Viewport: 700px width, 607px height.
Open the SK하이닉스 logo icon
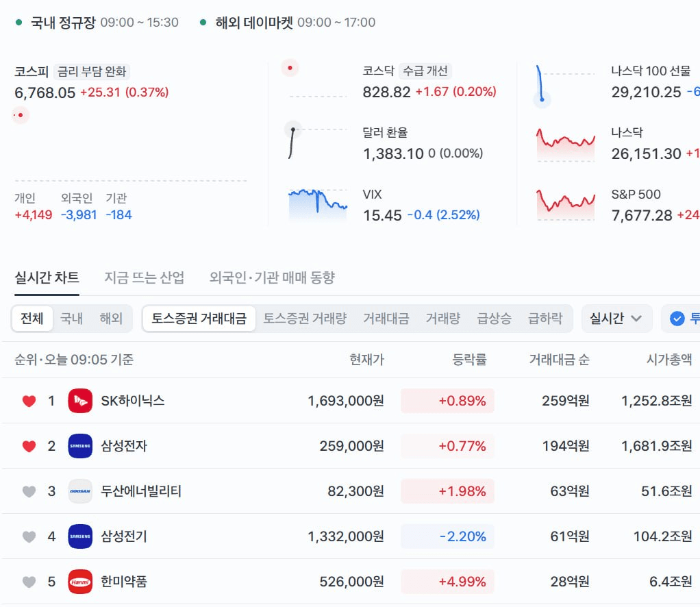[80, 401]
